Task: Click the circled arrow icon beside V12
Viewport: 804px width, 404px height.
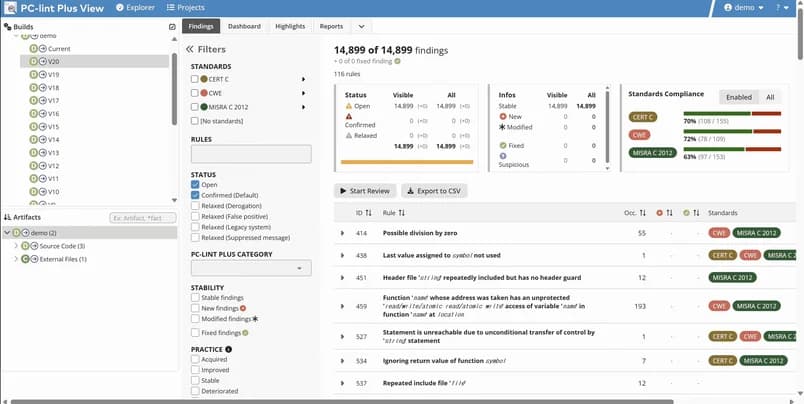Action: (43, 166)
